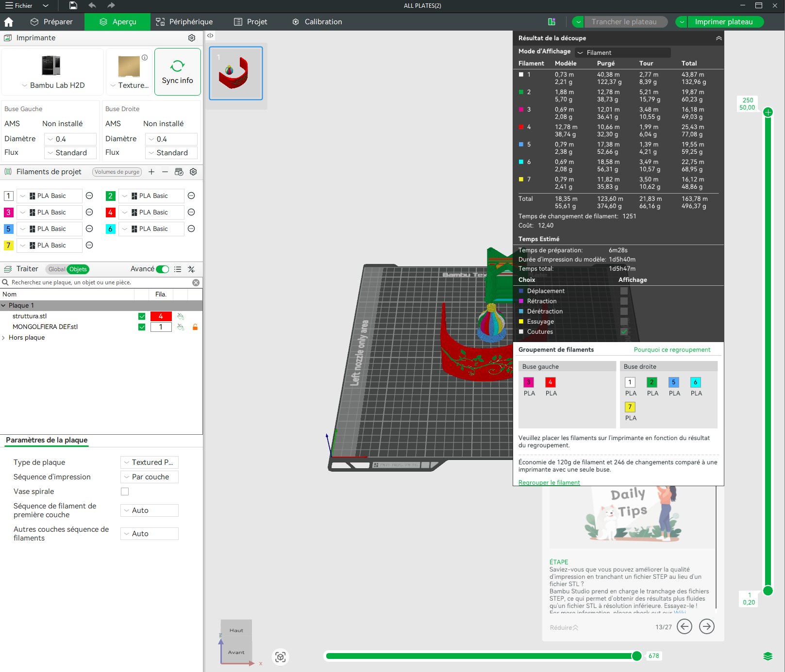The width and height of the screenshot is (785, 672).
Task: Click the Sync info button
Action: [x=178, y=72]
